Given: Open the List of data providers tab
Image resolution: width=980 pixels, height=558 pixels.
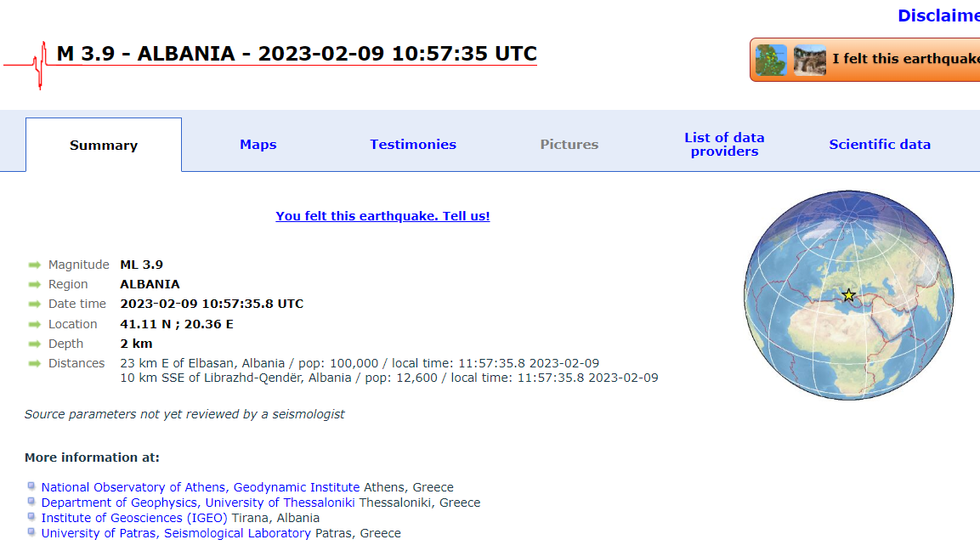Looking at the screenshot, I should (724, 145).
